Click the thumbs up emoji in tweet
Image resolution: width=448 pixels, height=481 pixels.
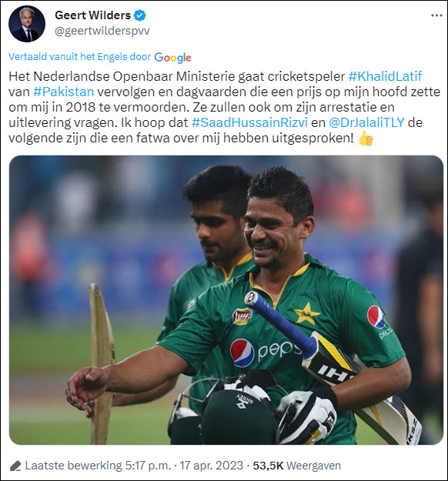point(366,138)
